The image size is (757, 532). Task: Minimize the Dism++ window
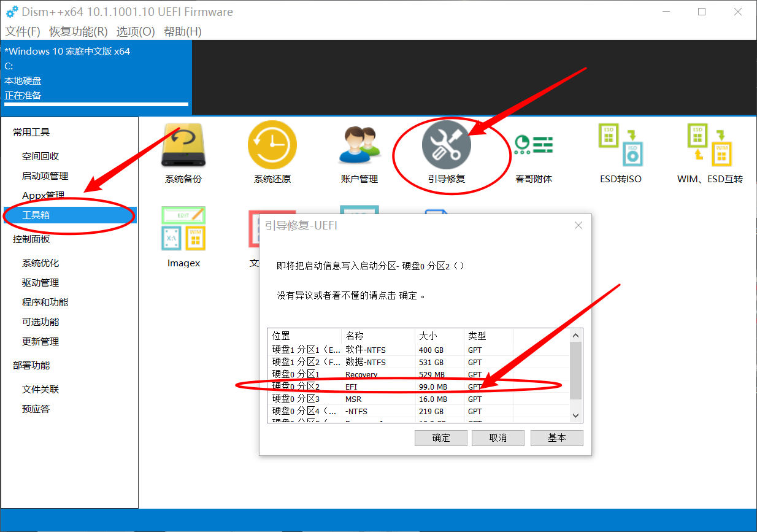667,12
